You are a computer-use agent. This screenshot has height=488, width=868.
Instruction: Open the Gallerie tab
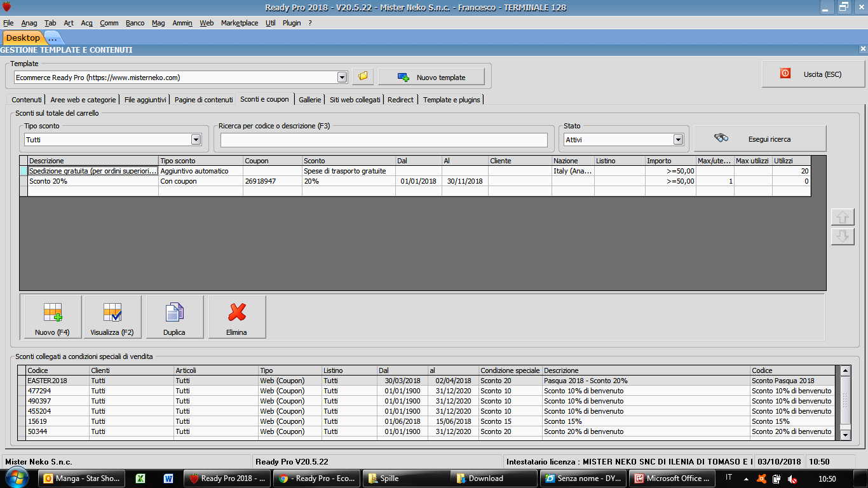(x=310, y=100)
